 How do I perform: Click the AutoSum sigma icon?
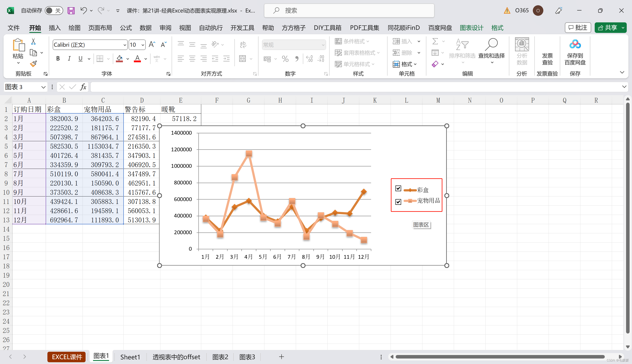click(435, 41)
